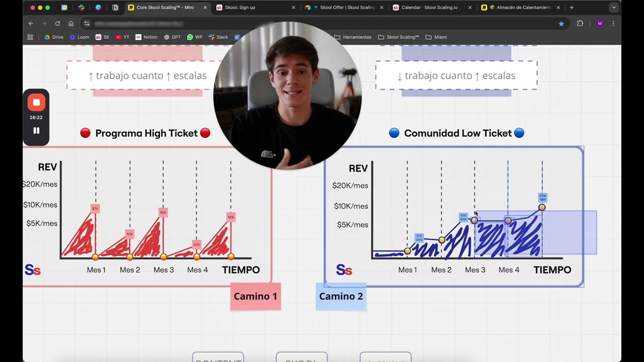Select the Camino 2 sticky note
This screenshot has height=362, width=644.
pos(341,297)
